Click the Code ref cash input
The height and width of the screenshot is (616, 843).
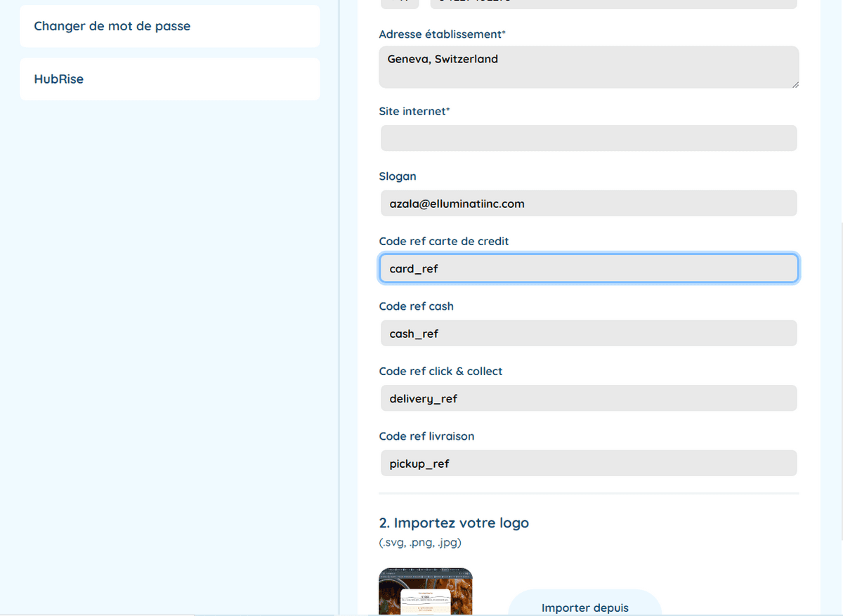pos(588,334)
